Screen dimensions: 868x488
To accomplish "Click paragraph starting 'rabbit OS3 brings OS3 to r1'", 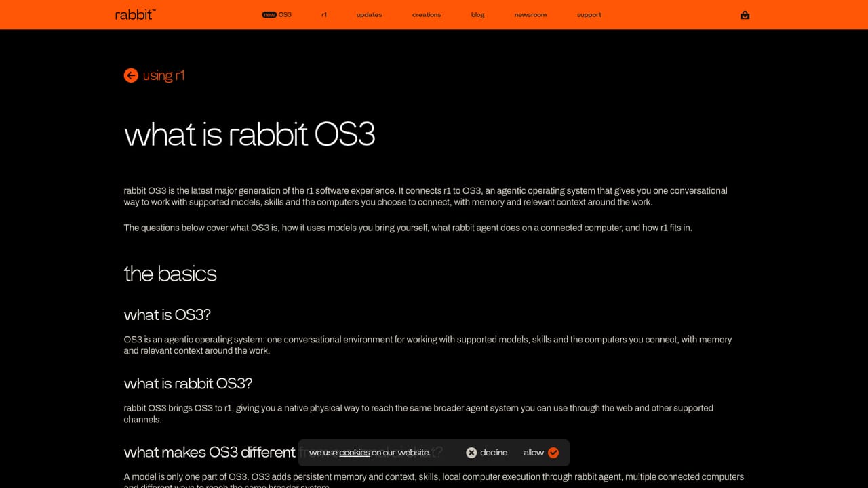I will 418,413.
